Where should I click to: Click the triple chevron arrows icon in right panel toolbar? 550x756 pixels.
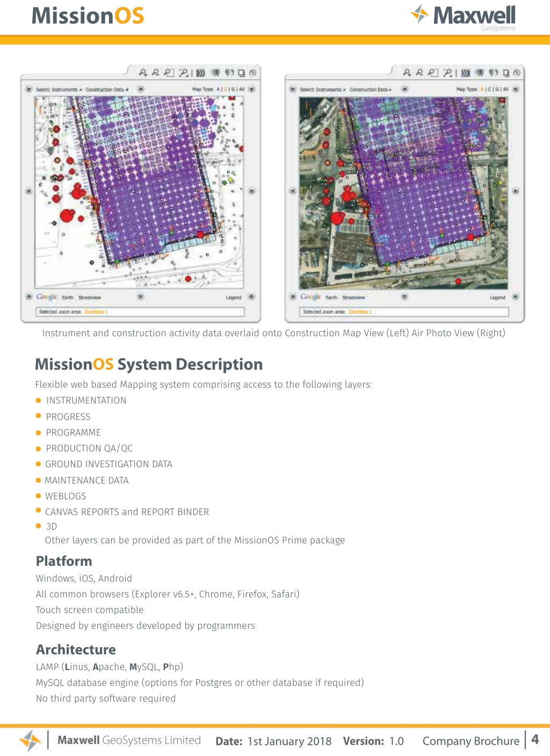click(x=465, y=72)
